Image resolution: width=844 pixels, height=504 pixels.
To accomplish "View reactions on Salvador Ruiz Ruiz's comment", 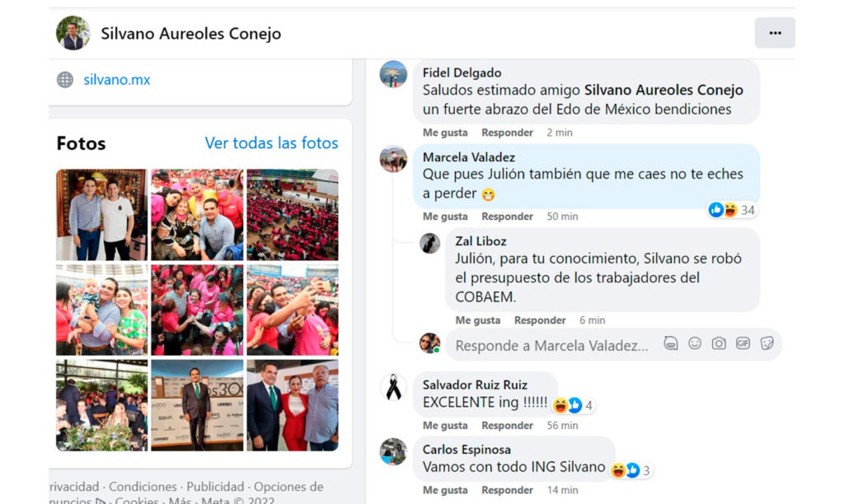I will [x=574, y=405].
